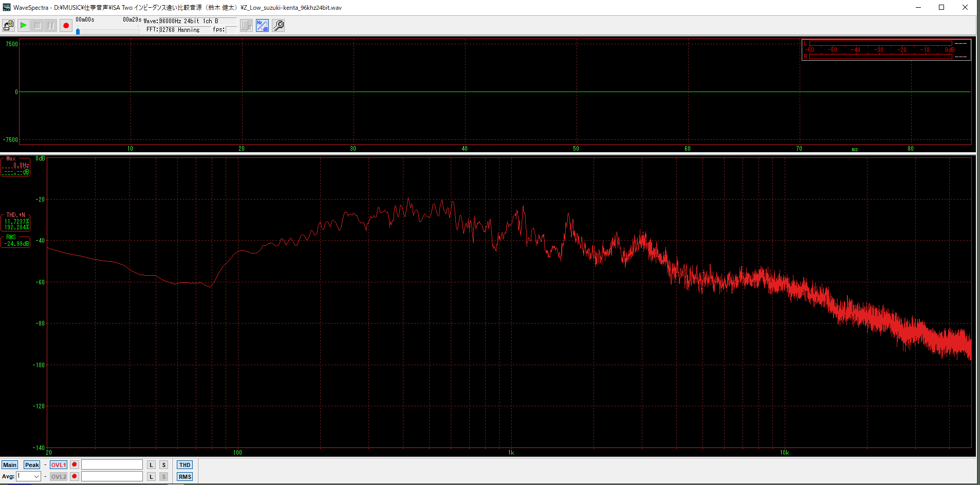The image size is (980, 485).
Task: Click the stop playback button
Action: click(37, 25)
